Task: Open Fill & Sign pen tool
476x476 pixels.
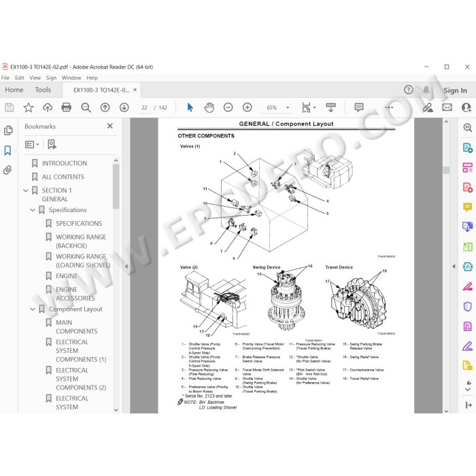Action: [x=468, y=345]
